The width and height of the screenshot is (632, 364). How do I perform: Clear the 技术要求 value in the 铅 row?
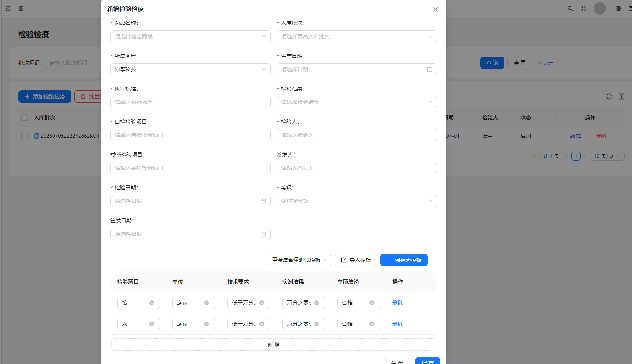[262, 303]
